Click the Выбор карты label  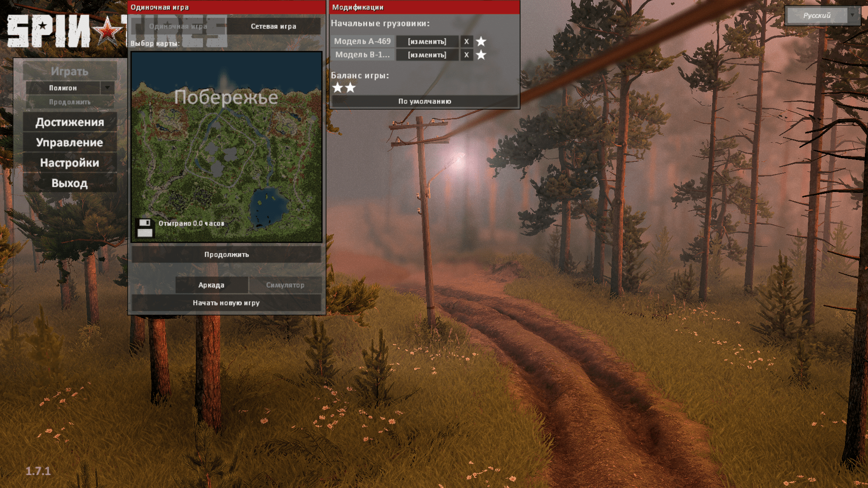coord(155,43)
